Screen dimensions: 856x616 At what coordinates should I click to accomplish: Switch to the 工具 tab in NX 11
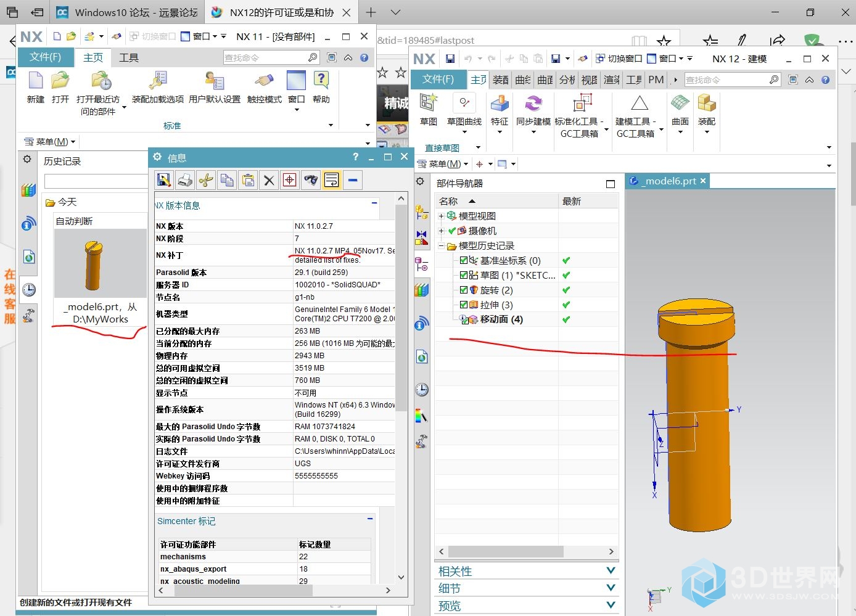(129, 57)
